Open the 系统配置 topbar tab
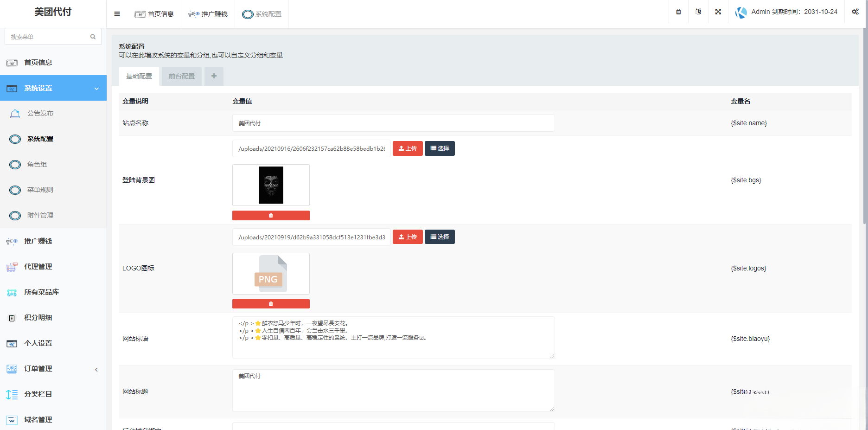This screenshot has height=430, width=868. [x=262, y=14]
